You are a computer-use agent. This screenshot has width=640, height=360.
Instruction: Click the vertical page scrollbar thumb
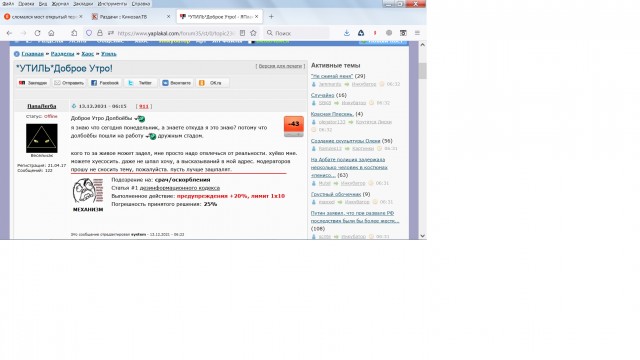click(422, 71)
